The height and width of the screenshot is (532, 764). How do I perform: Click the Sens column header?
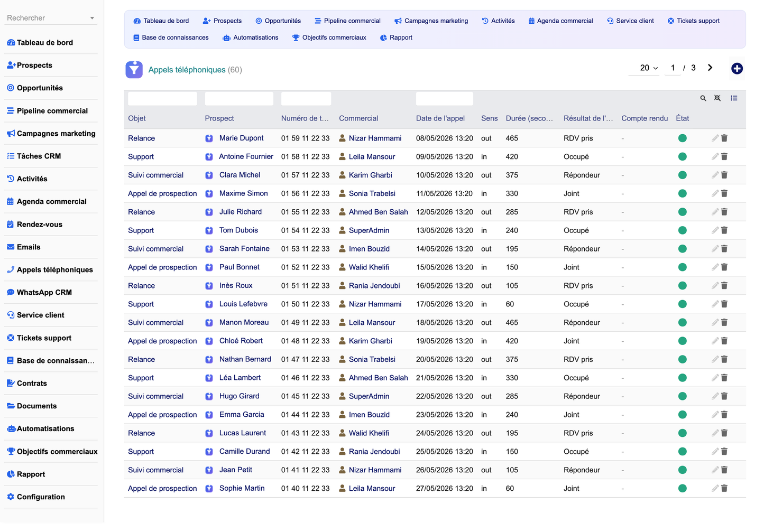click(489, 118)
